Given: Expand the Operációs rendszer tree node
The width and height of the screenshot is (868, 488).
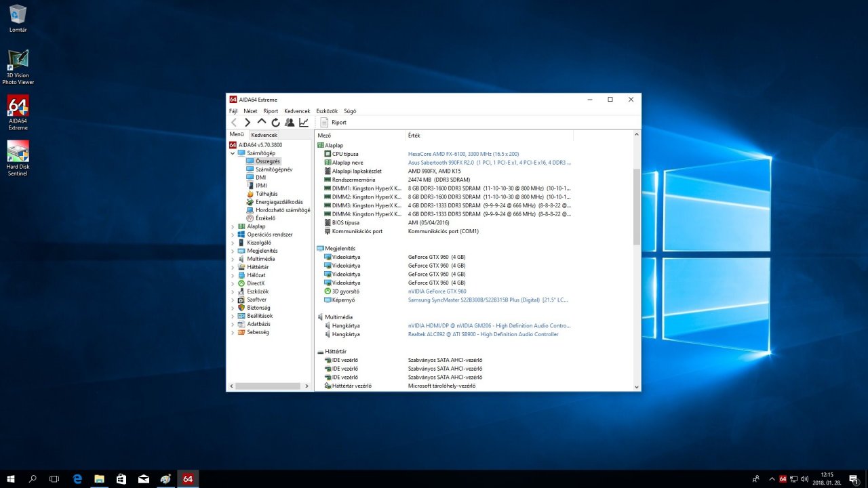Looking at the screenshot, I should (x=233, y=235).
